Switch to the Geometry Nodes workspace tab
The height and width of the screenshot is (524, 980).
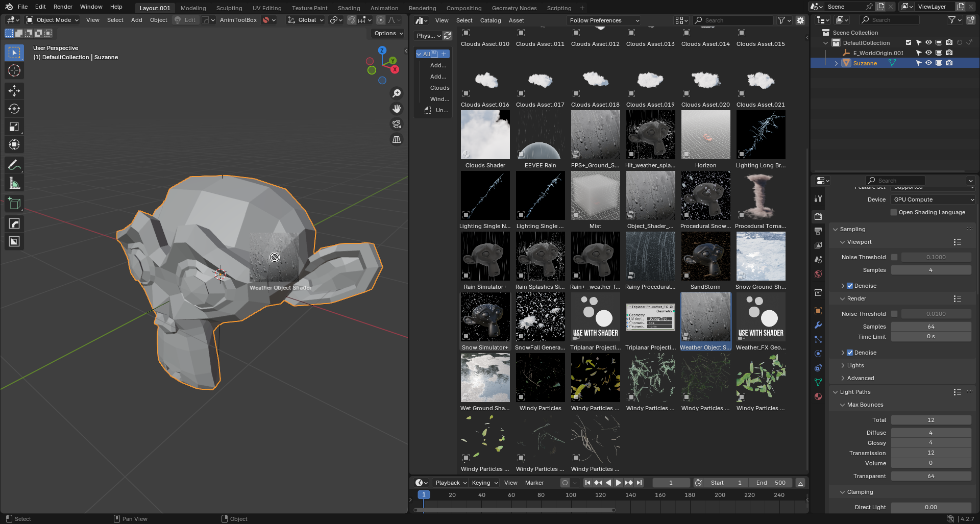coord(514,8)
